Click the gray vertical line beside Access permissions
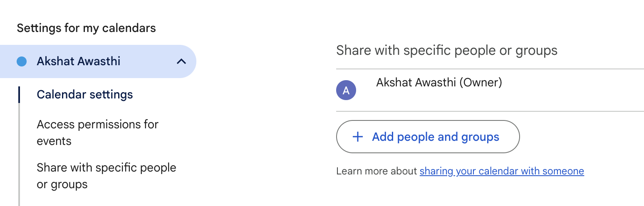This screenshot has height=206, width=644. click(x=19, y=132)
